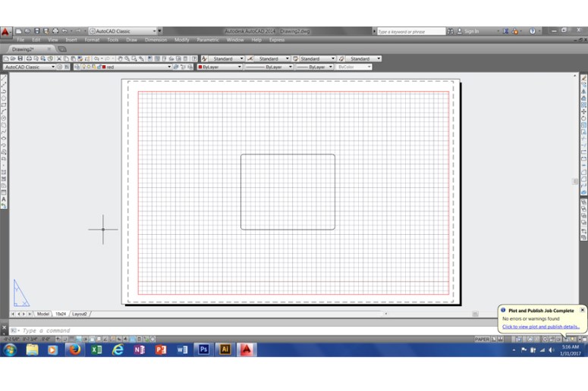Select the Circle tool in Draw toolbar
Screen dimensions: 588x391
4,118
